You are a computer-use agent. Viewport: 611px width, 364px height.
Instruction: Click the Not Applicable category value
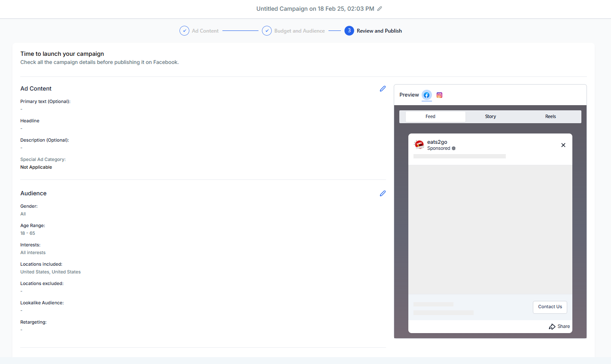(36, 167)
